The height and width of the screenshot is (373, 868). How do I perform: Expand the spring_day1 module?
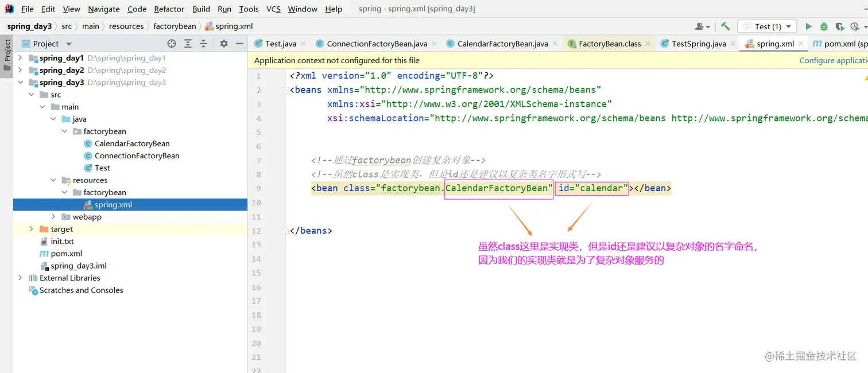[21, 58]
